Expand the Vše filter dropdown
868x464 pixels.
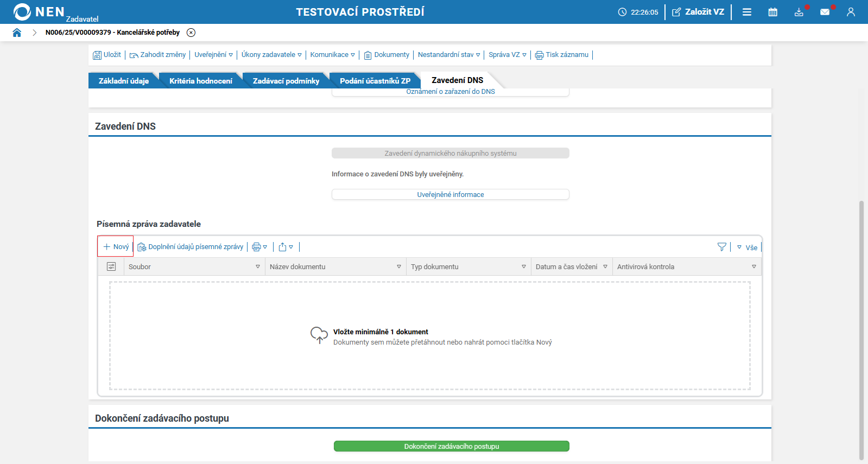[x=747, y=247]
